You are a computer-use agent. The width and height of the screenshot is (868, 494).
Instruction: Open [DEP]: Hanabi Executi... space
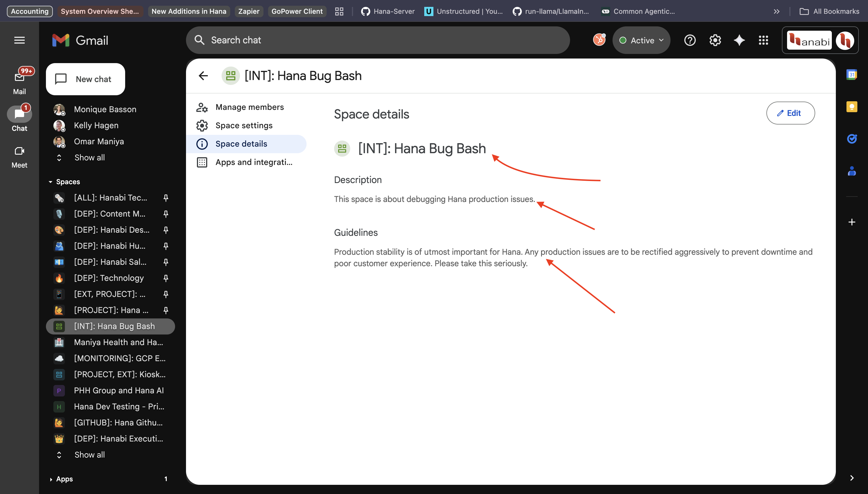[x=110, y=438]
